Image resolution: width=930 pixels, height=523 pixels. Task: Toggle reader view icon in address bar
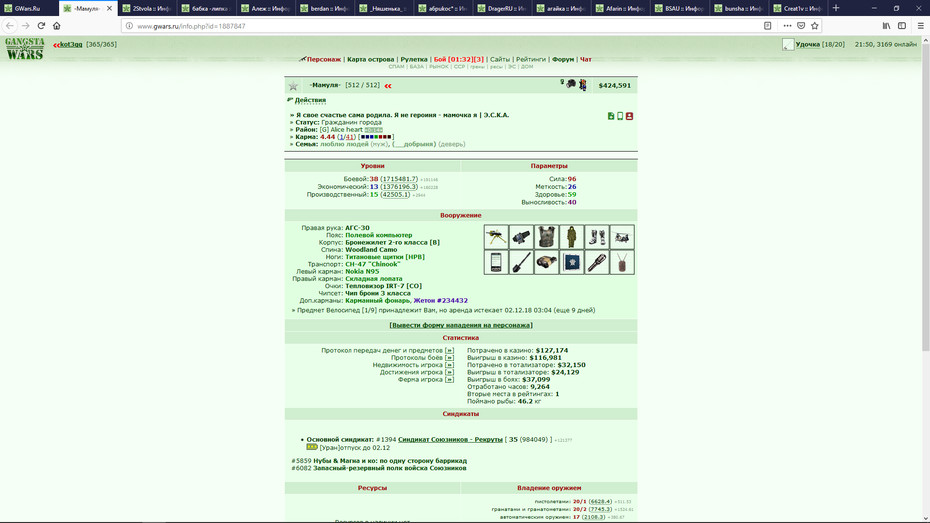[767, 25]
